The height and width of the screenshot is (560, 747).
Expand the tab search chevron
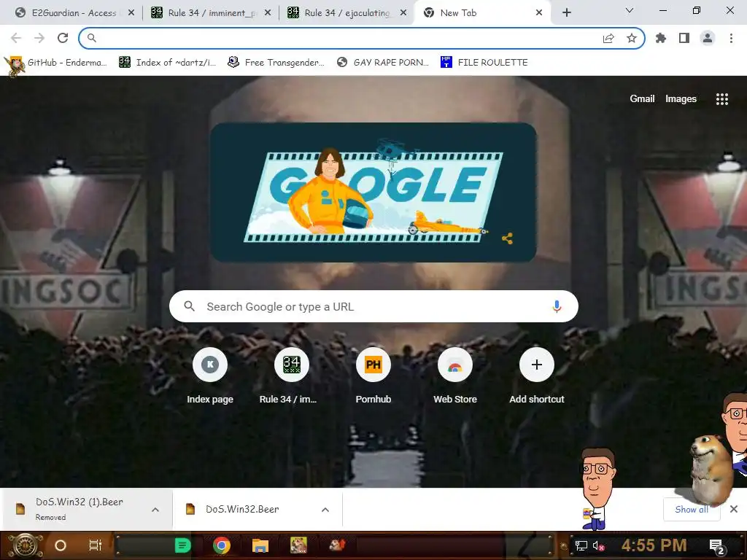[630, 10]
